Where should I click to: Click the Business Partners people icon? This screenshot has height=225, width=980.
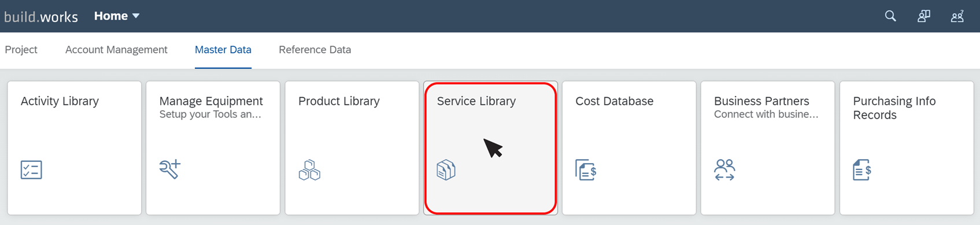pos(724,170)
